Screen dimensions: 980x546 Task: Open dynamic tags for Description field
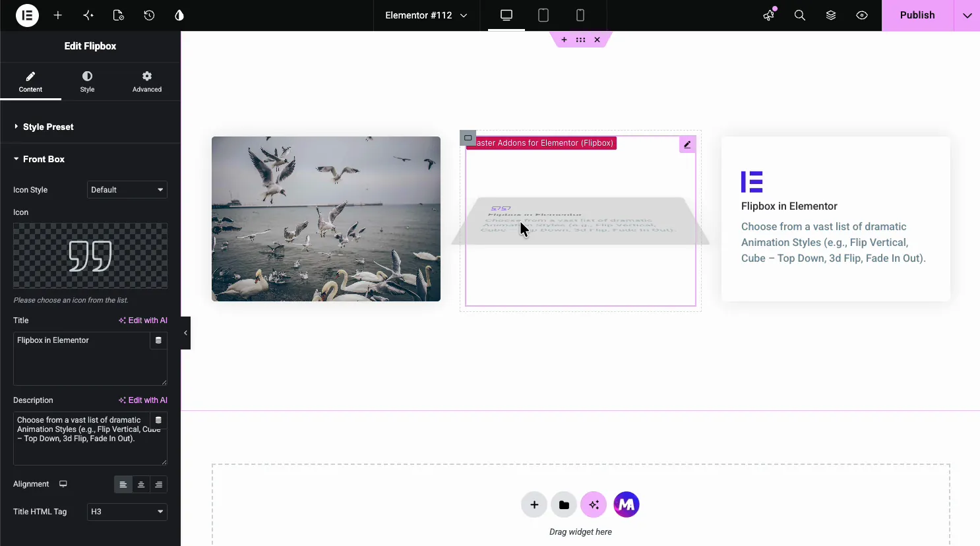pyautogui.click(x=158, y=420)
